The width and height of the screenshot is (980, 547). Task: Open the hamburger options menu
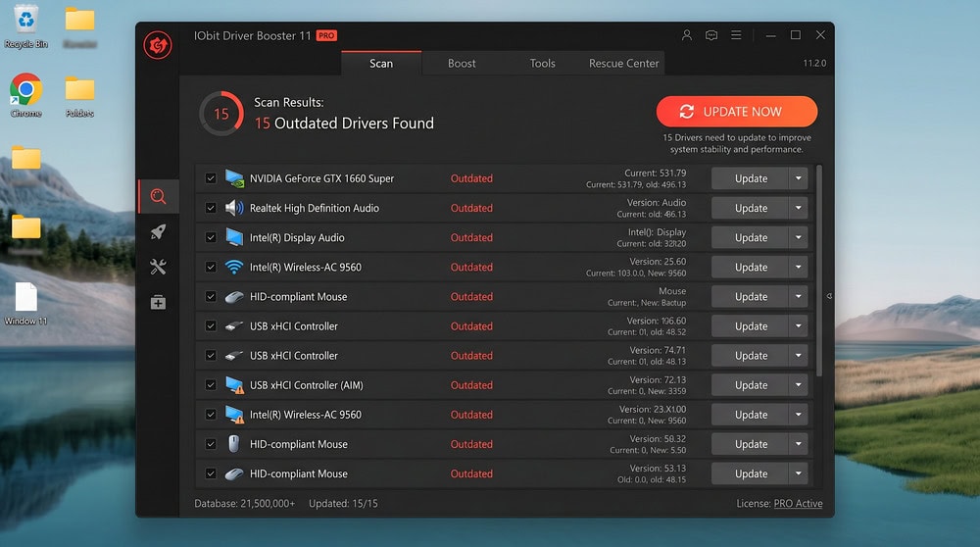pyautogui.click(x=736, y=35)
